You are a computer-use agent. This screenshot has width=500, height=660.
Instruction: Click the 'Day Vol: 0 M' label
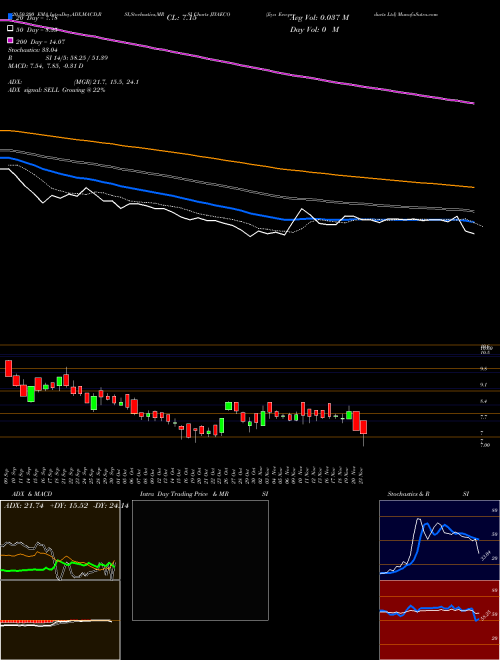pos(314,29)
